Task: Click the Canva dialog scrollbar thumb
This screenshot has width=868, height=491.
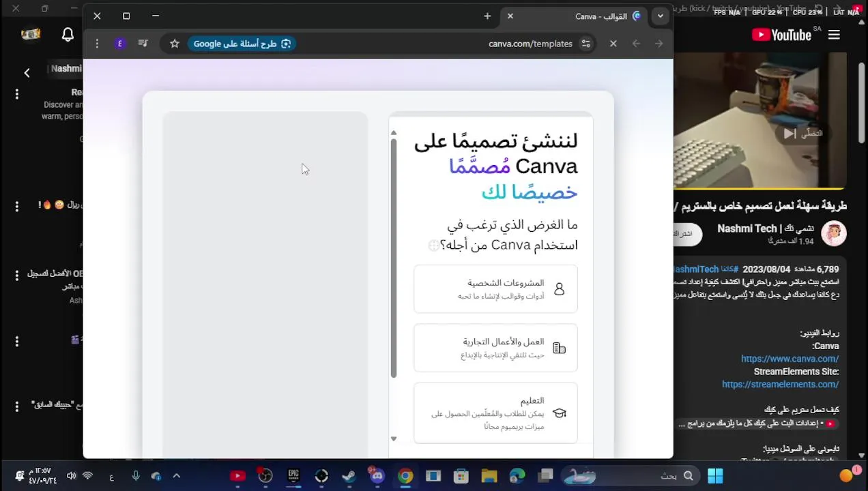Action: [394, 258]
